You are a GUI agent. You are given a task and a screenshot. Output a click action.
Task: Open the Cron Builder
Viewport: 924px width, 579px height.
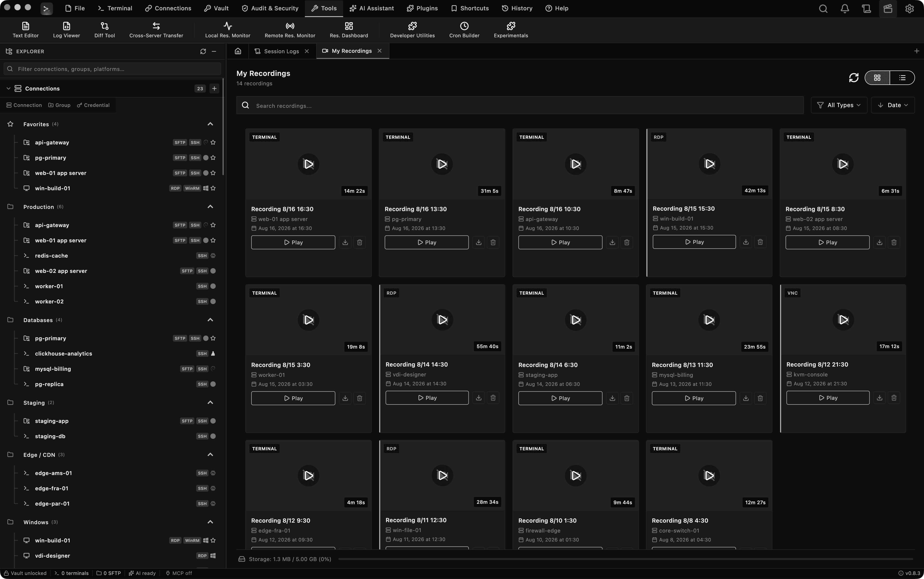pos(464,30)
